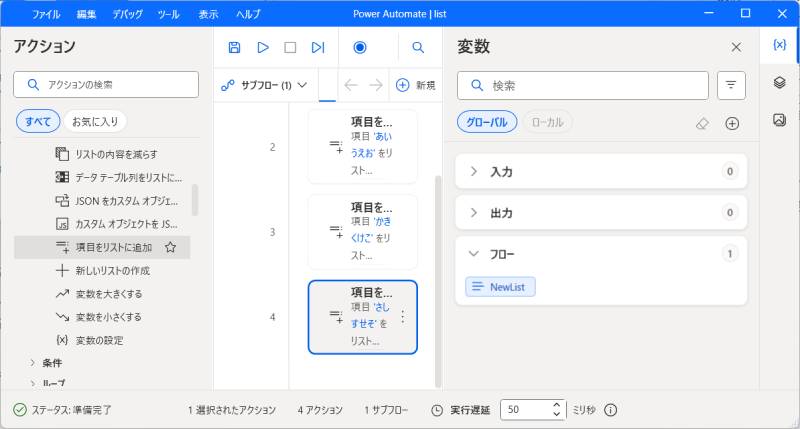Switch to the ローカル variables tab
Screen dimensions: 800x429
tap(547, 122)
